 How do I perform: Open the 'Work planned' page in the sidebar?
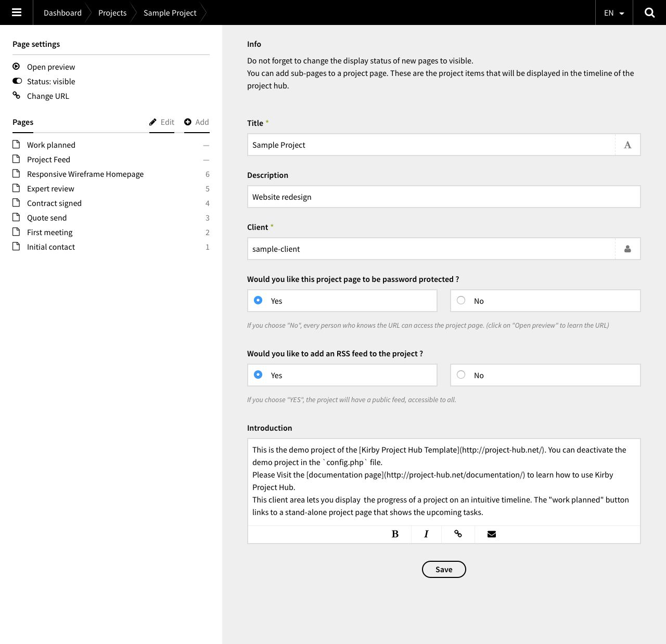click(50, 145)
